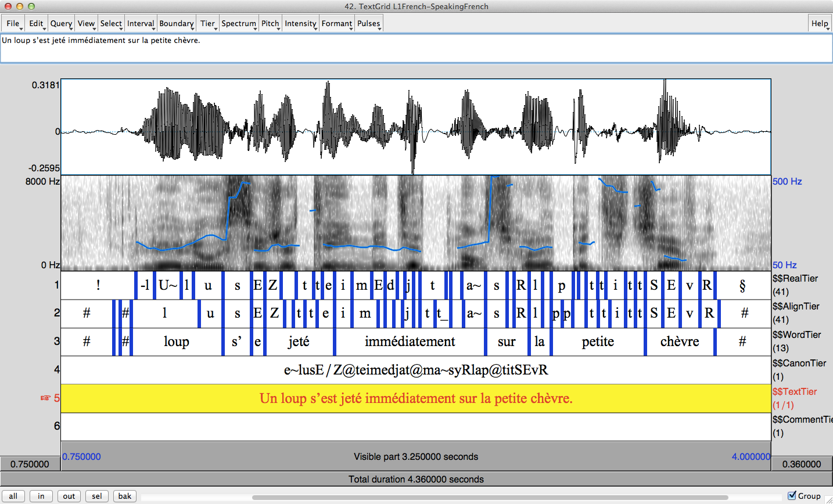Screen dimensions: 833x504
Task: Play the visible part 3.250000 seconds bar
Action: pyautogui.click(x=416, y=457)
